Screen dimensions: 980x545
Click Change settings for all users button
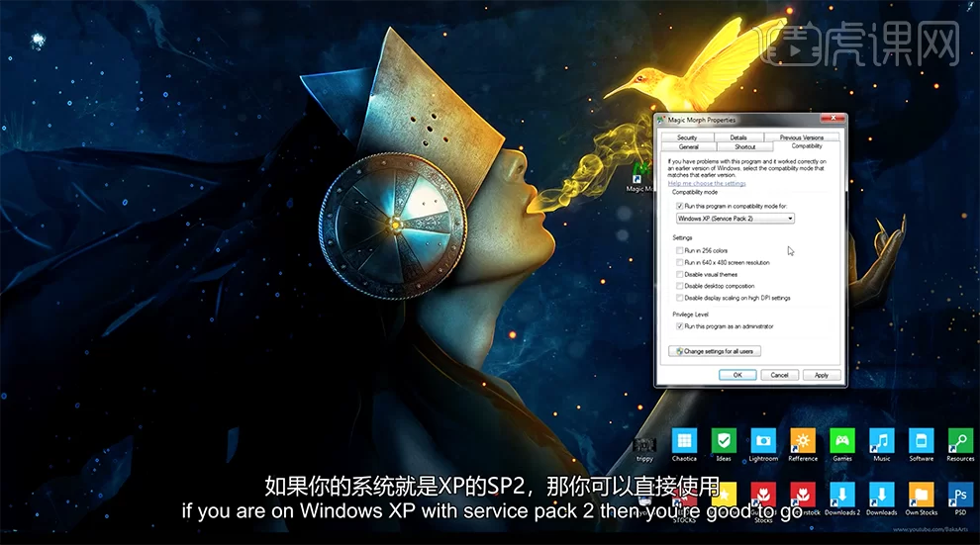[x=715, y=351]
